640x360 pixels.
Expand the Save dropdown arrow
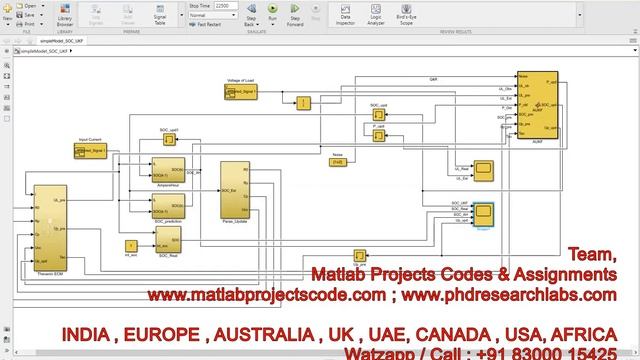41,15
